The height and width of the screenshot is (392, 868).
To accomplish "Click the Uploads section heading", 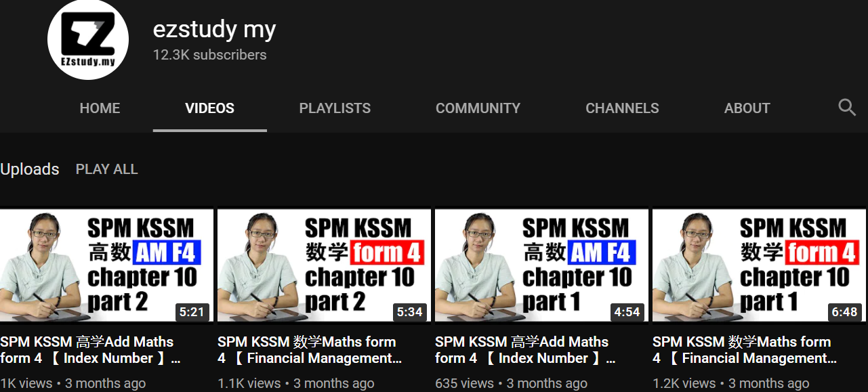I will click(x=30, y=169).
